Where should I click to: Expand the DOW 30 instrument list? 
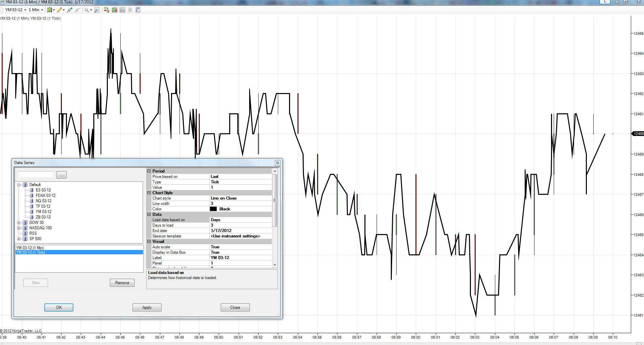point(19,223)
